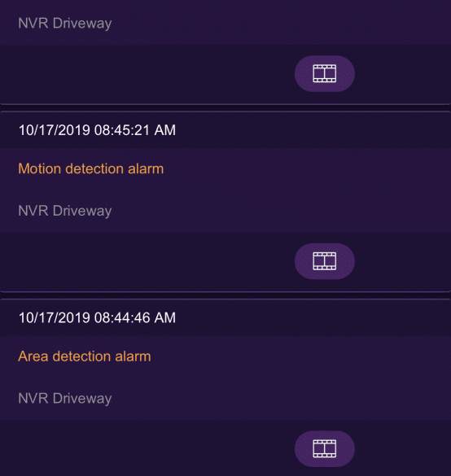This screenshot has width=451, height=476.
Task: Click the purple pill button in the area alarm card
Action: [x=324, y=448]
